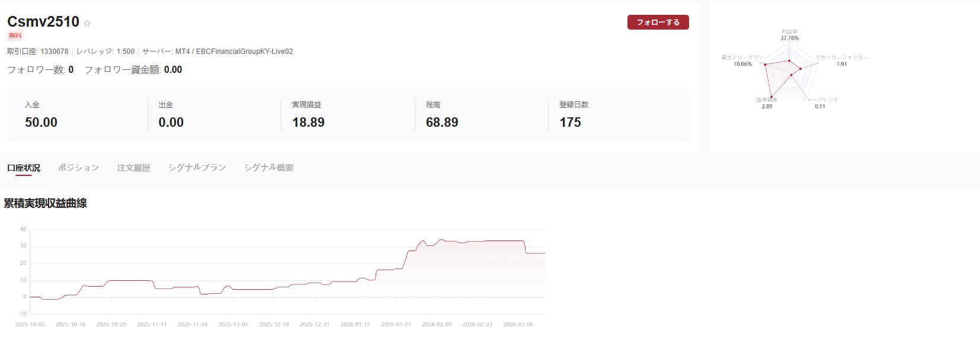Switch to the ポジション tab
Viewport: 980px width, 343px height.
(78, 168)
